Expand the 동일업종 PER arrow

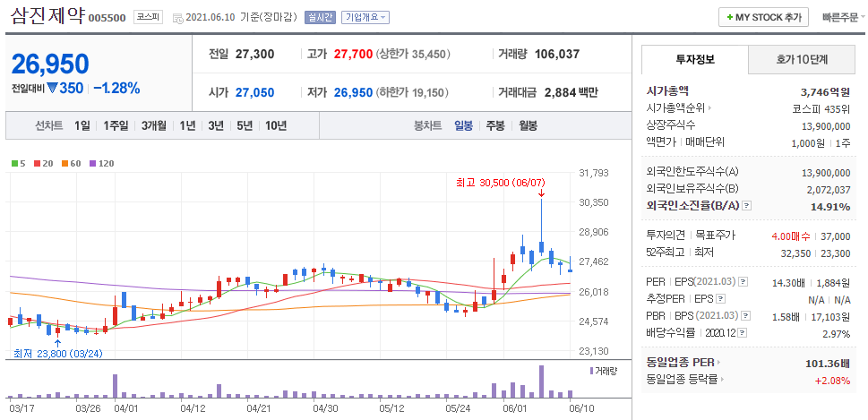click(x=719, y=363)
